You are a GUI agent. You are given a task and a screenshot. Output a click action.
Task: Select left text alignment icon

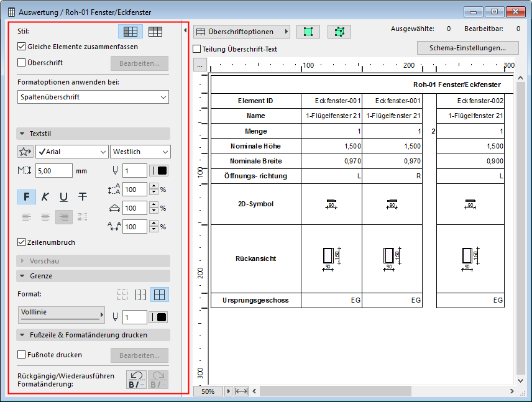tap(27, 217)
